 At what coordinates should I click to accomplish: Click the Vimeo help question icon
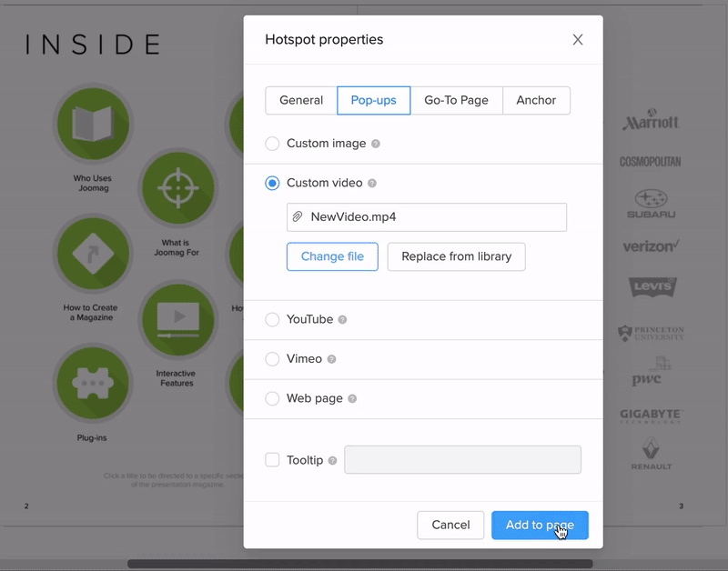point(332,359)
